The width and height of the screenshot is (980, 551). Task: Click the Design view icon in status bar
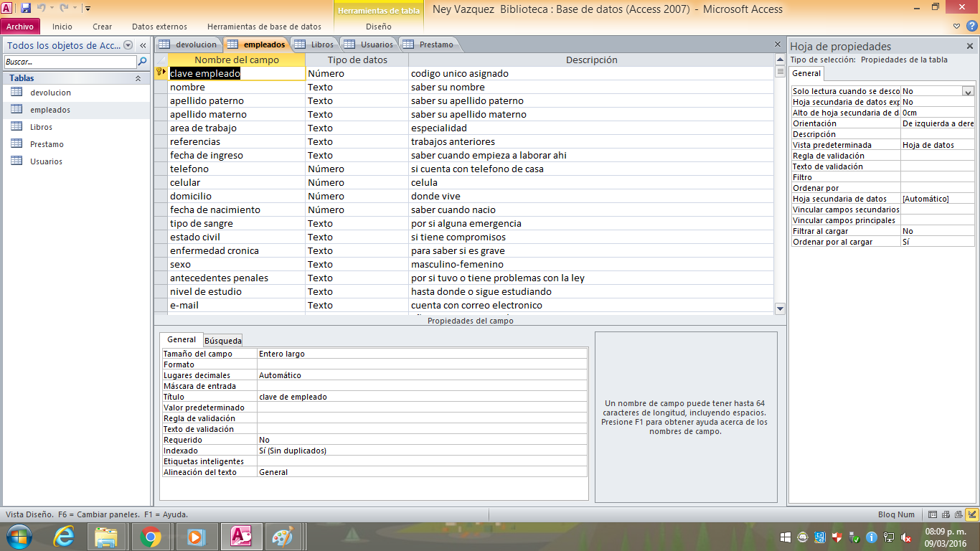pyautogui.click(x=972, y=514)
